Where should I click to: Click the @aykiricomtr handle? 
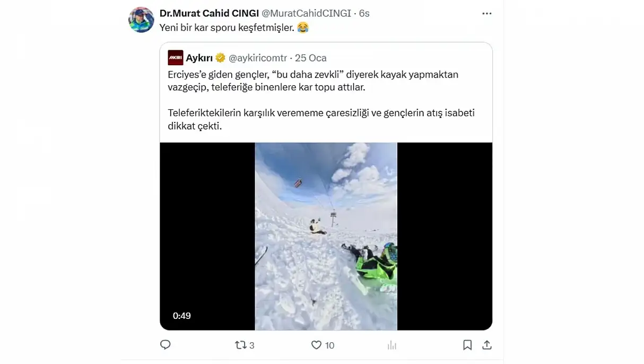point(258,58)
